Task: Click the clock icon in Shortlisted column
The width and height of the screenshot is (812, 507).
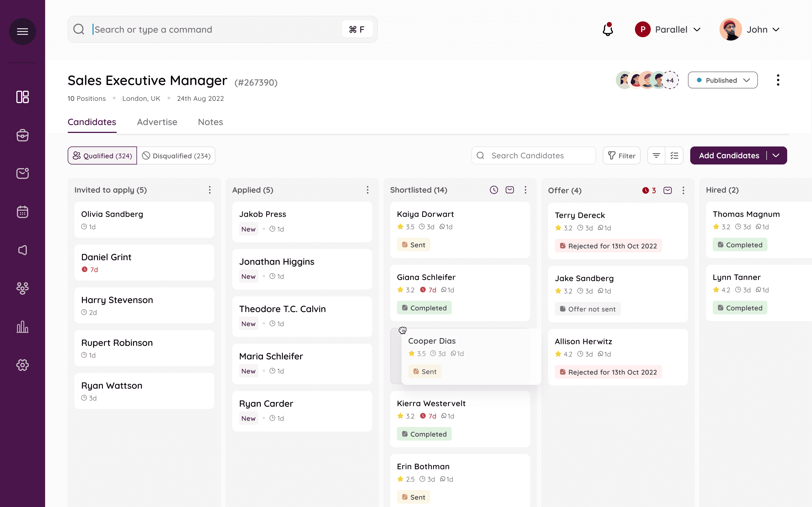Action: click(494, 190)
